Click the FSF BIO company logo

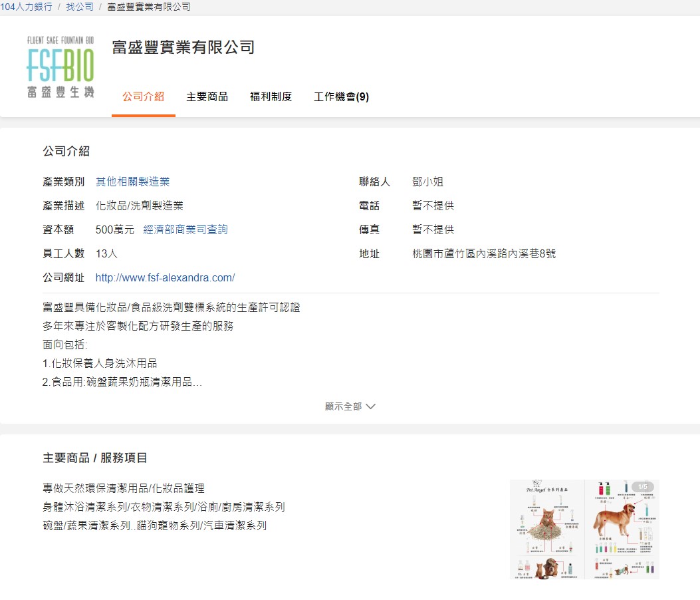point(60,67)
